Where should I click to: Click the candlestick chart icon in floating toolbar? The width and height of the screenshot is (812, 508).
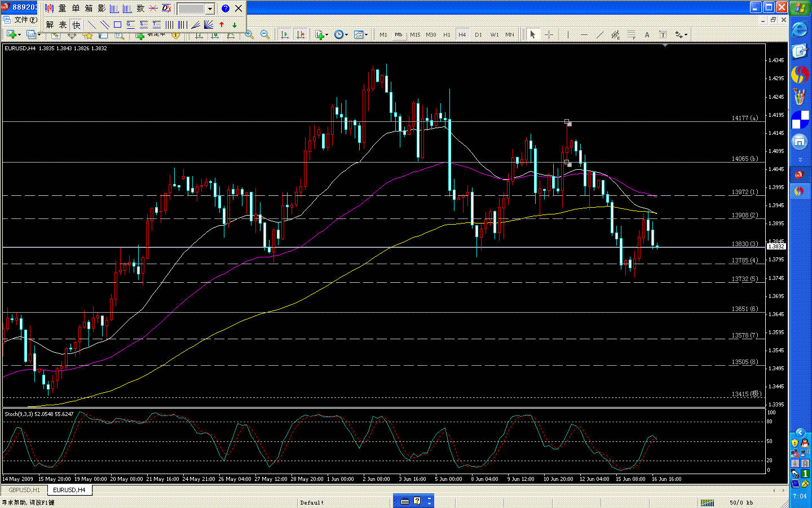tap(49, 8)
